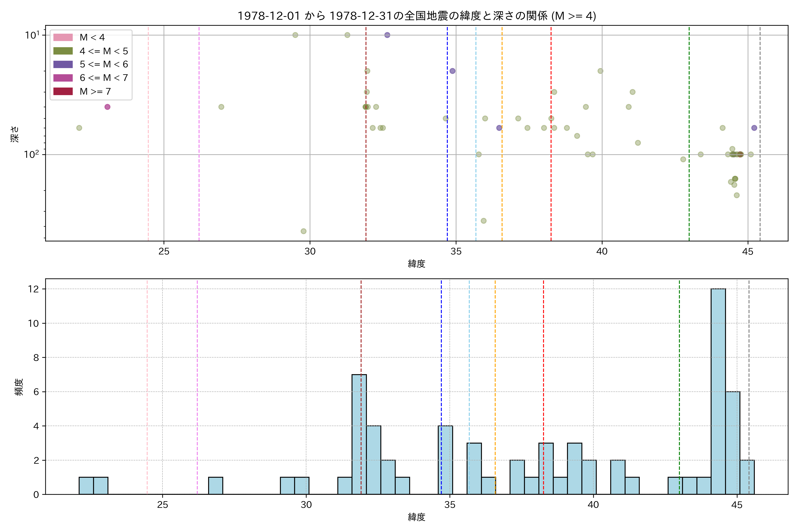Viewport: 798px width, 532px height.
Task: Click the leftmost bar in the histogram
Action: coord(86,485)
